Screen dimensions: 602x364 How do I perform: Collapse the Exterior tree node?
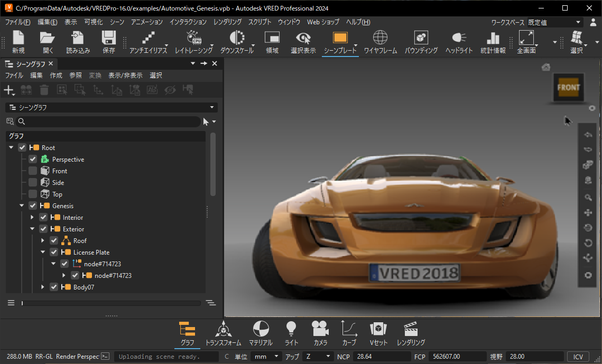pos(32,229)
